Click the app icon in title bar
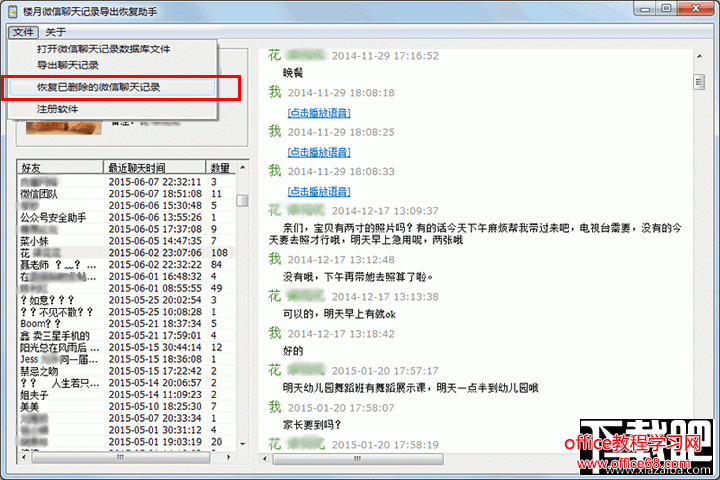The image size is (720, 480). [14, 11]
